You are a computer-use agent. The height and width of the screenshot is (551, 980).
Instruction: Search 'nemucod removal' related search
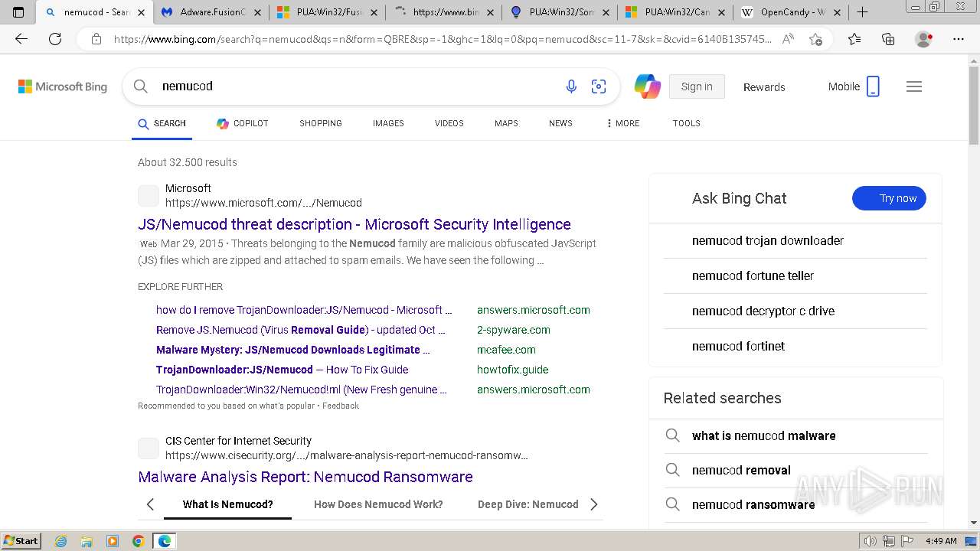pyautogui.click(x=741, y=470)
